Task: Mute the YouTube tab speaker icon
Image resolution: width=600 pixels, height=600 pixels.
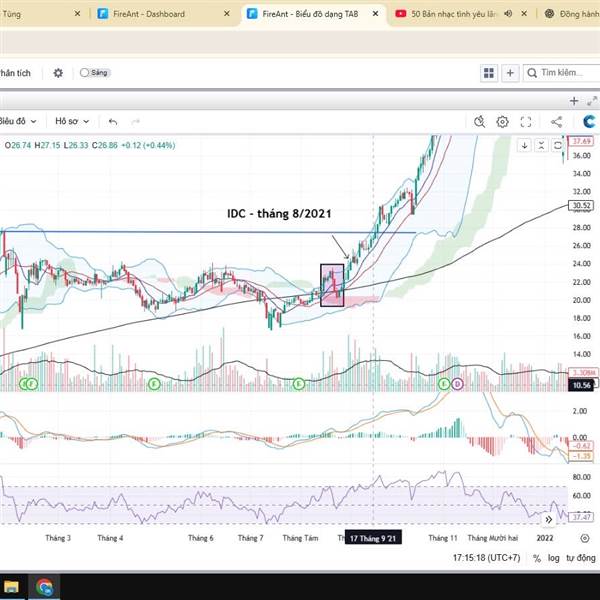Action: (508, 14)
